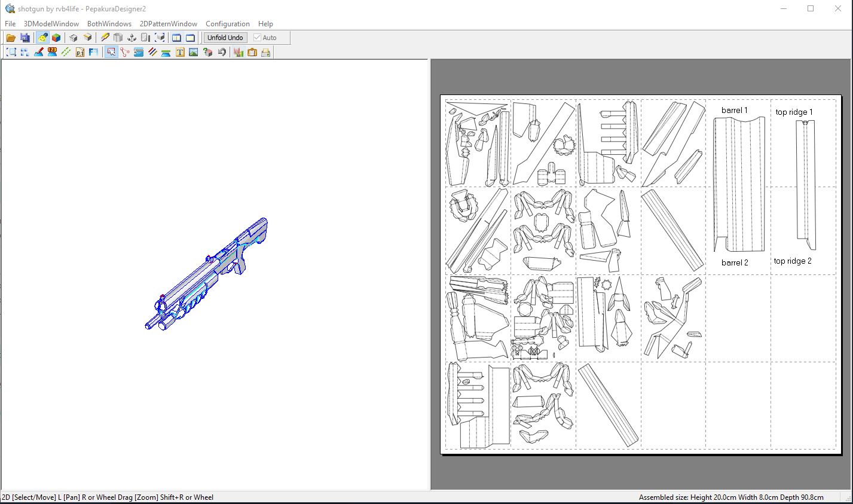
Task: Select the 'top ridge 2' text label
Action: [x=793, y=261]
